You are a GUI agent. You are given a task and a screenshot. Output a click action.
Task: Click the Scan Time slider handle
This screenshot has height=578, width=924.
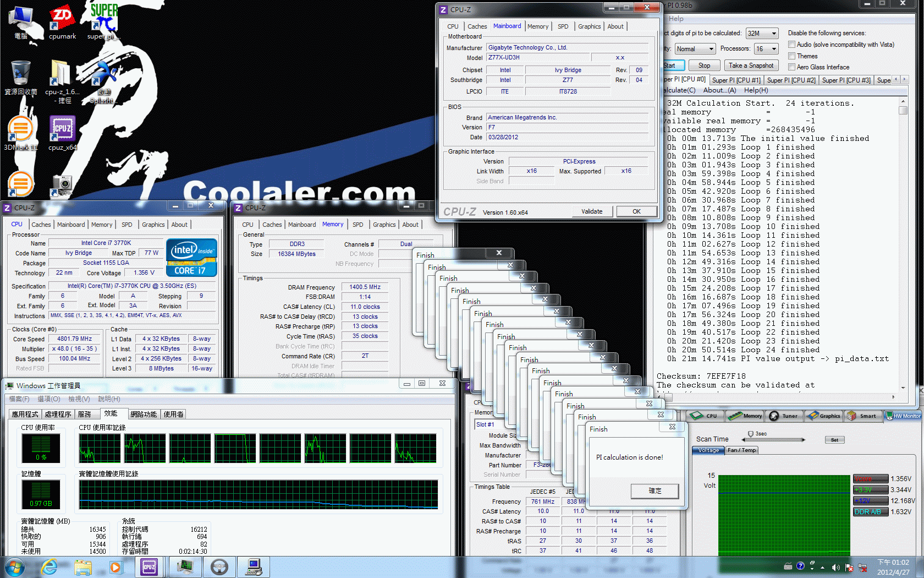[x=751, y=435]
